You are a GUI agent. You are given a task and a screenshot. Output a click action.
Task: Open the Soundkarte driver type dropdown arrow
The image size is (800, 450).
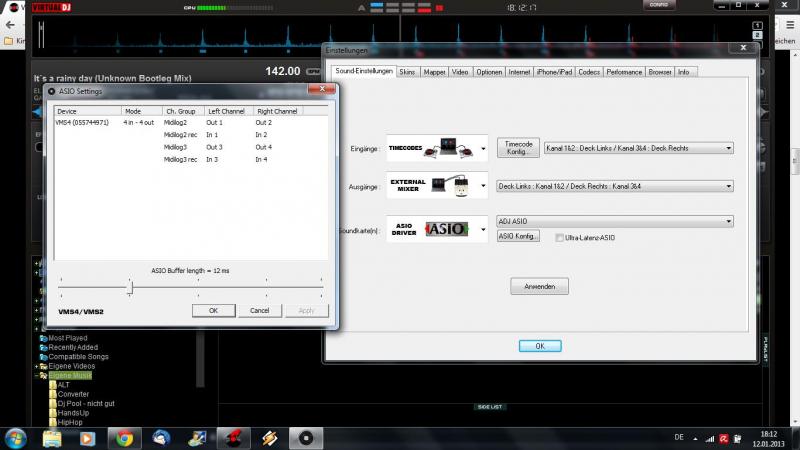(x=483, y=230)
